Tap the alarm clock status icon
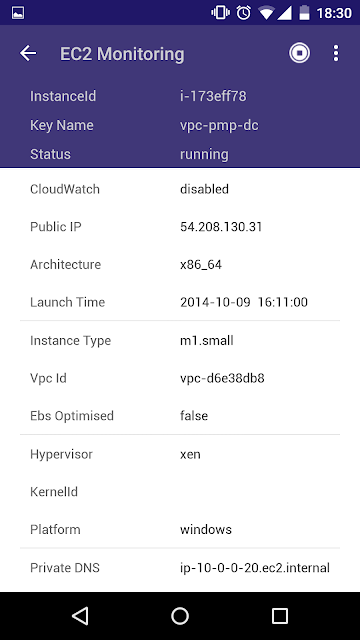Viewport: 360px width, 640px height. tap(244, 13)
